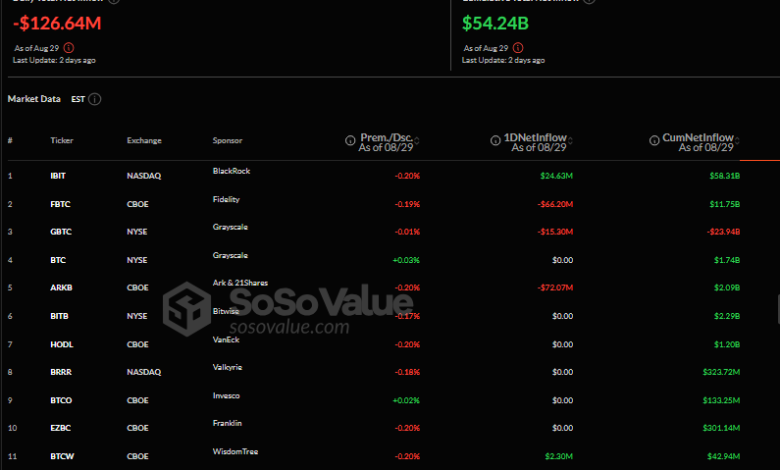780x470 pixels.
Task: Click the Invesco sponsor name
Action: coord(226,395)
